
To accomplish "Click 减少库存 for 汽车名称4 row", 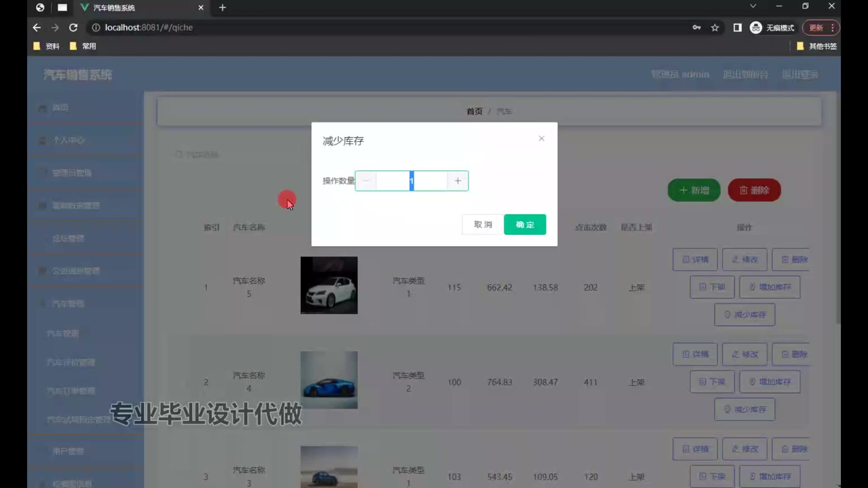I will click(745, 409).
